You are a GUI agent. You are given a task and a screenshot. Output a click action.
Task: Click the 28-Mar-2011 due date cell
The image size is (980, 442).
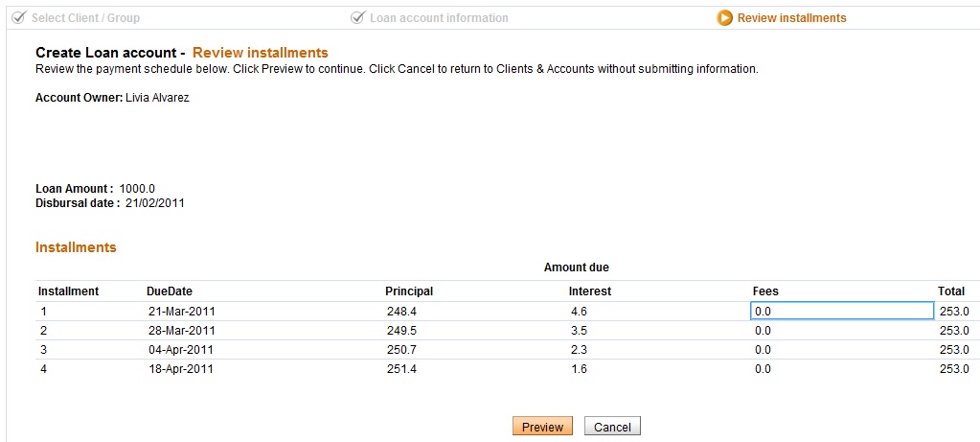(x=181, y=331)
